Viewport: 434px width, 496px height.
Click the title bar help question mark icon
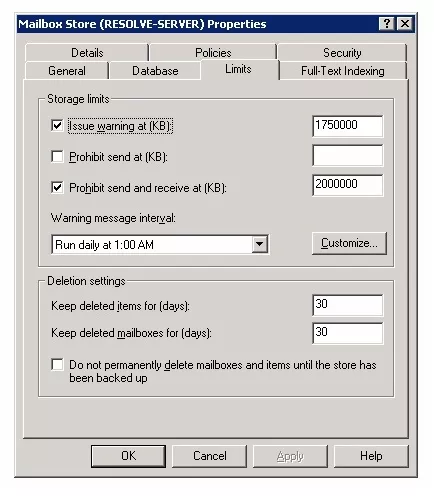pos(386,24)
